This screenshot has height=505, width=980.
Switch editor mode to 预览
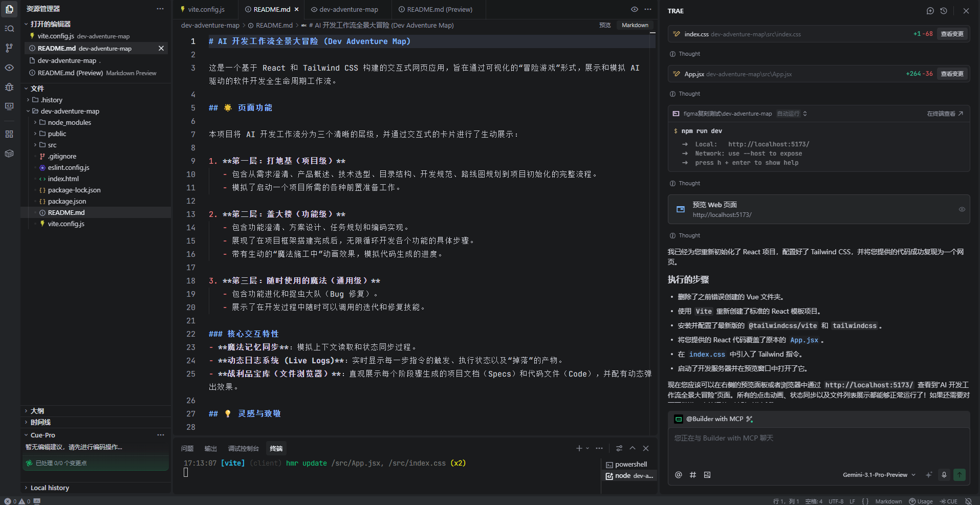click(605, 25)
